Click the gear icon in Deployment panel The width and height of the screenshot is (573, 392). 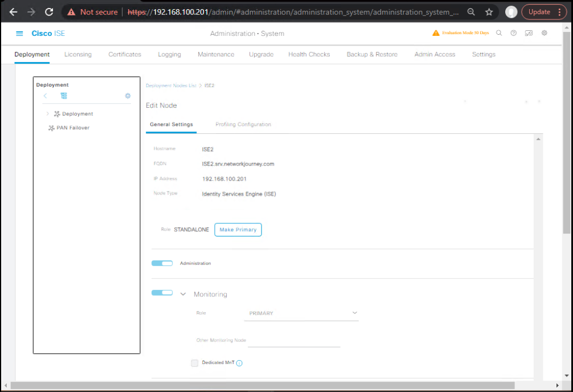[x=128, y=96]
